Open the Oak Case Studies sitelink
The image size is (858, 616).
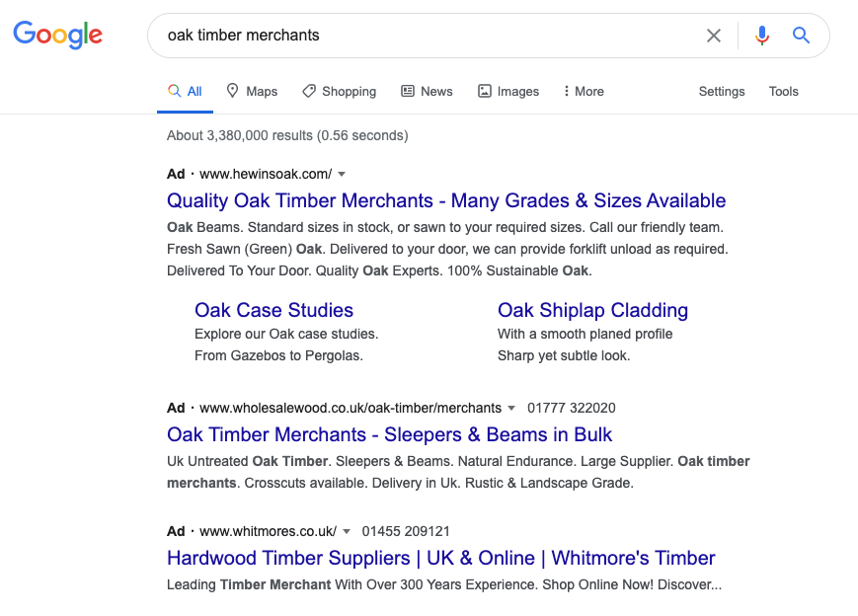274,310
